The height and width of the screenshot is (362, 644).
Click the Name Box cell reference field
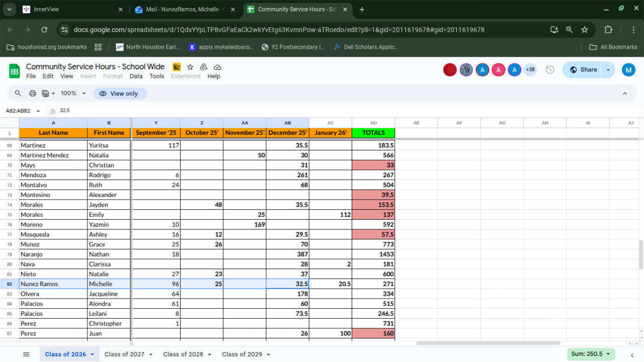pos(19,111)
